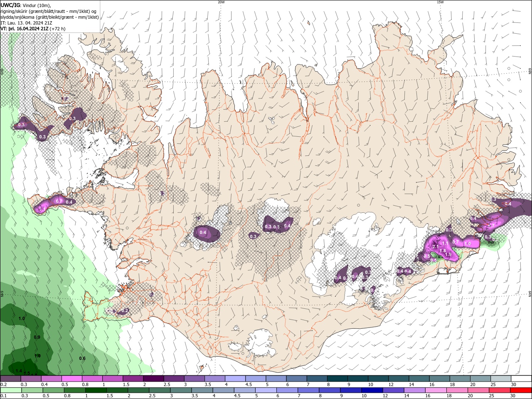Pick the rain-scale swatch starting at 12
This screenshot has height=399, width=532.
tap(392, 390)
